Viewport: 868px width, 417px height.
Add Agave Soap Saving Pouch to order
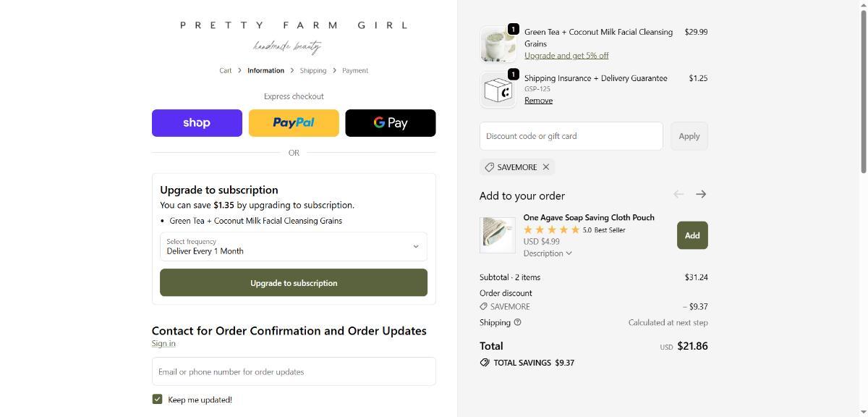tap(692, 235)
